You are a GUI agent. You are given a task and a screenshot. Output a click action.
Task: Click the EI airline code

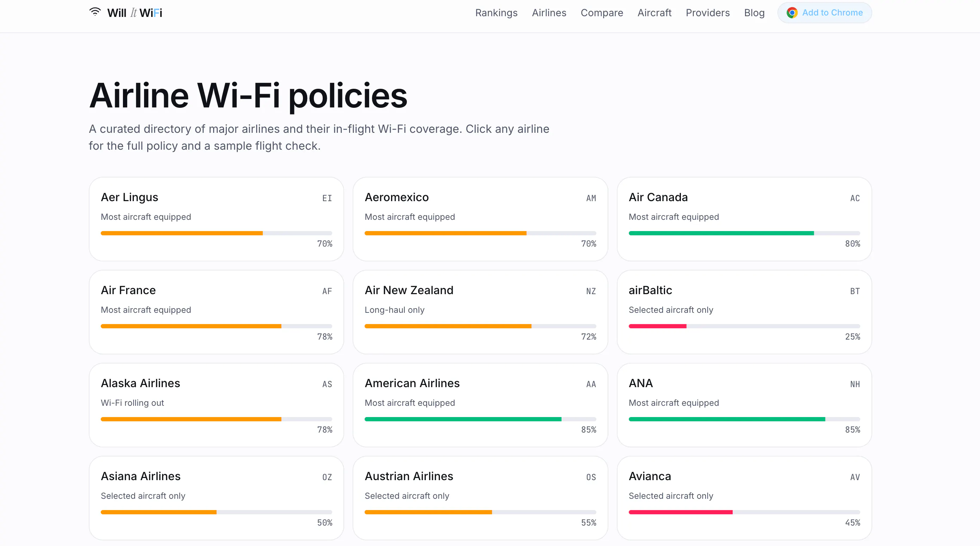coord(327,198)
